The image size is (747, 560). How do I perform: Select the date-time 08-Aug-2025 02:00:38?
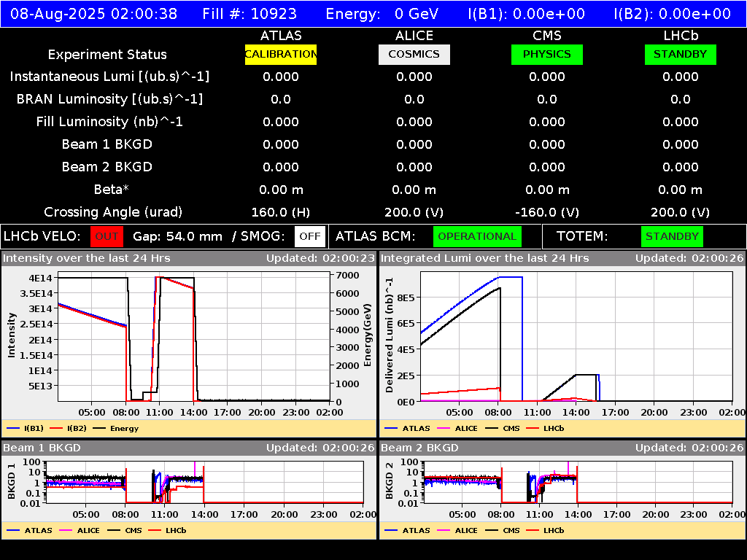(94, 14)
